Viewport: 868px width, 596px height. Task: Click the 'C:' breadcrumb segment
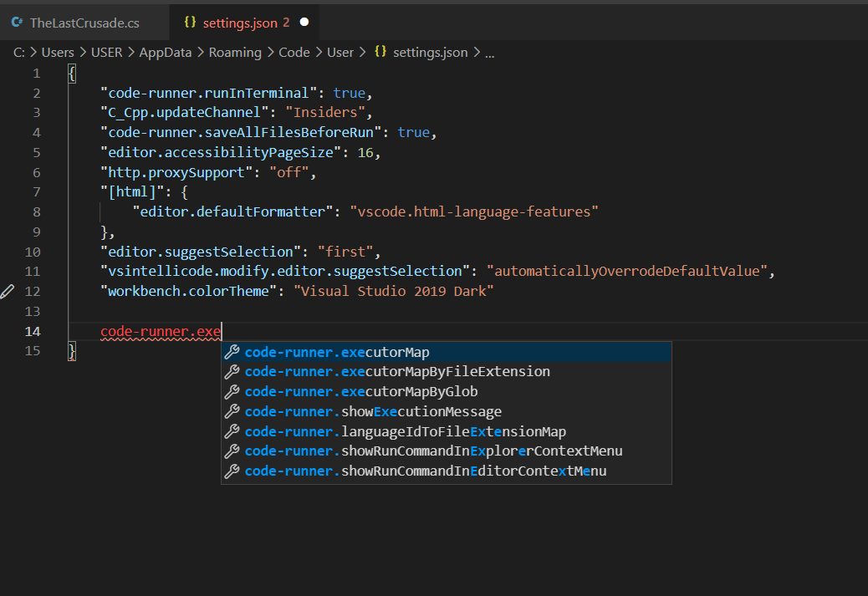point(19,53)
